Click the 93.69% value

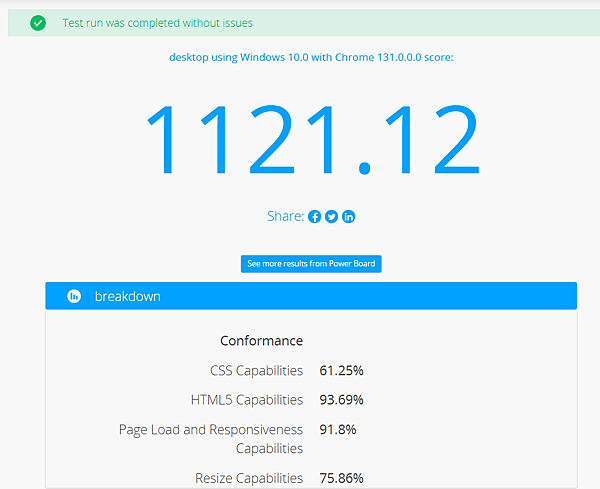[x=341, y=399]
